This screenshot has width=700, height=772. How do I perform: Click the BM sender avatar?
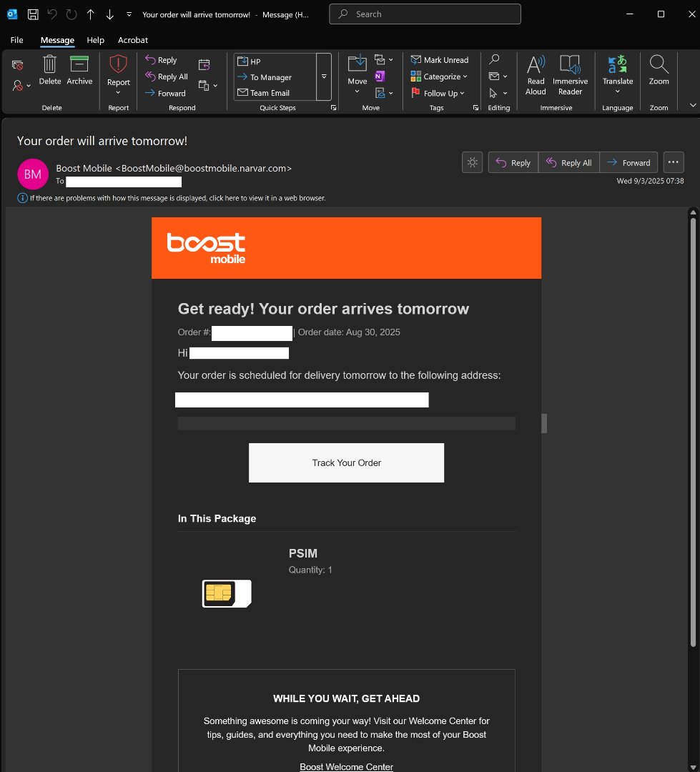click(33, 174)
